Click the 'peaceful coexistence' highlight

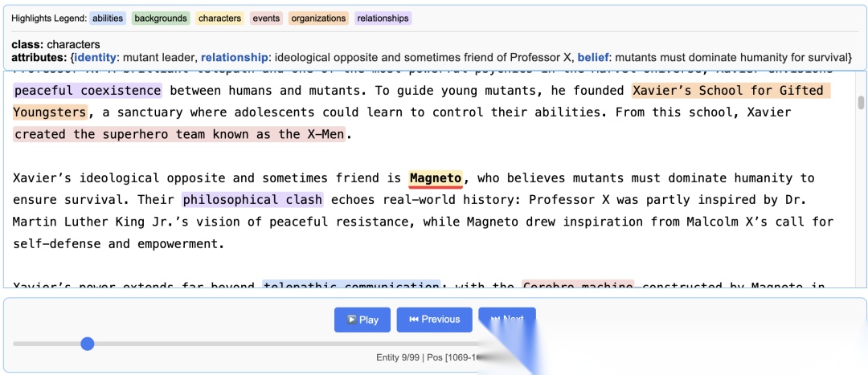[88, 90]
